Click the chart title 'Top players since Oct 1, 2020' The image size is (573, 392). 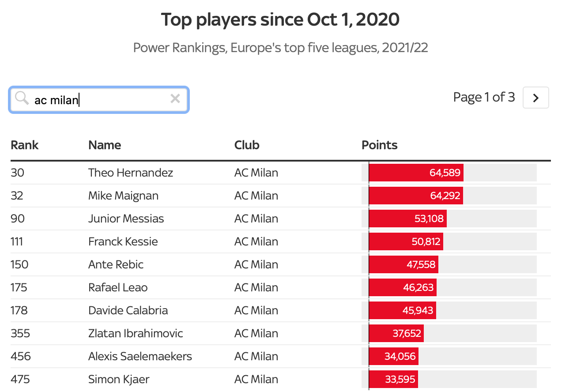pos(280,20)
